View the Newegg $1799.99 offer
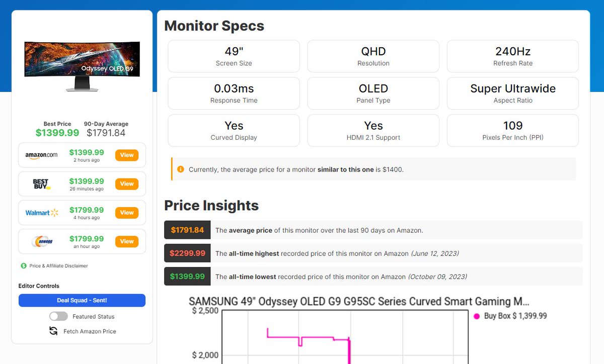 point(127,241)
